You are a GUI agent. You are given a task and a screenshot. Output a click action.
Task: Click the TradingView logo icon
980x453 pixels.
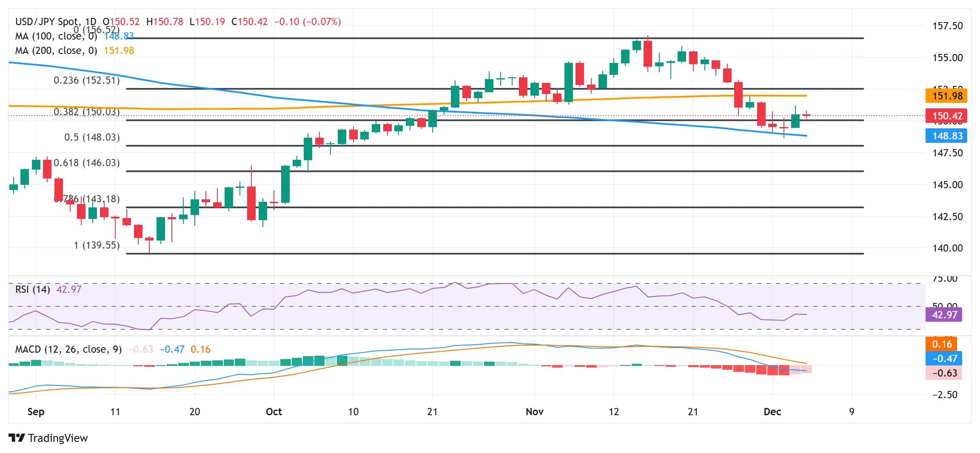pos(17,438)
